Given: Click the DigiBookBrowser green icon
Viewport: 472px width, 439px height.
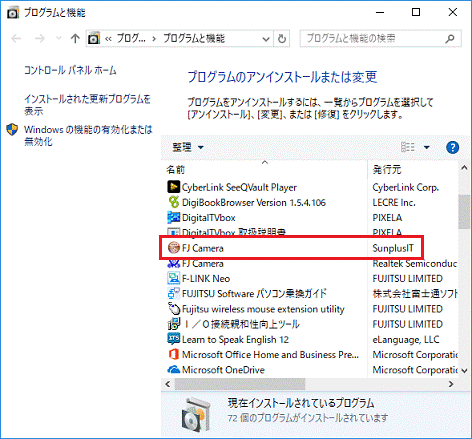Looking at the screenshot, I should (173, 202).
